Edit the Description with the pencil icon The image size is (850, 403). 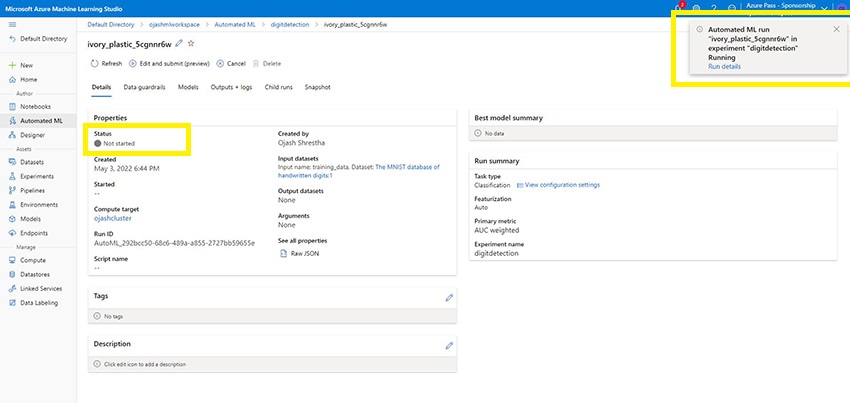[x=449, y=345]
